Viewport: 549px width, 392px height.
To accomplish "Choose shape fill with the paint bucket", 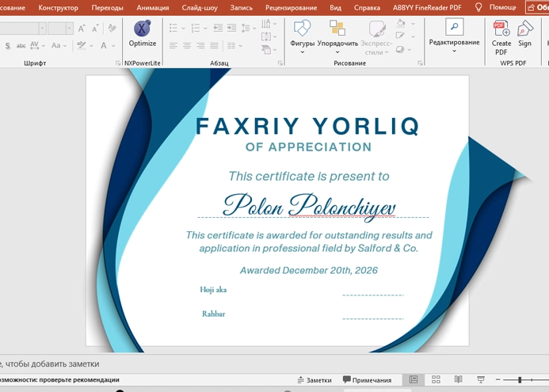I will click(401, 24).
